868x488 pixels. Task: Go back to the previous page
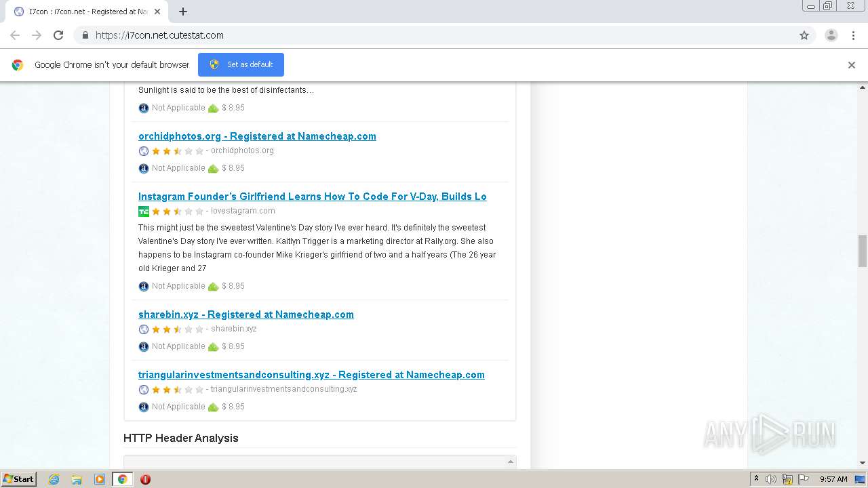pyautogui.click(x=15, y=35)
